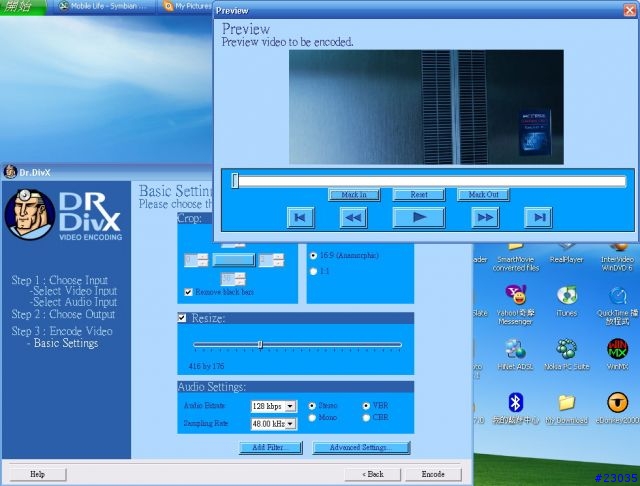Click the Mark Out button
The width and height of the screenshot is (640, 486).
click(483, 195)
